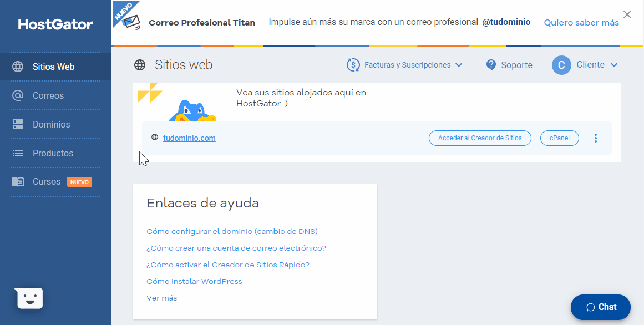Click the globe icon beside Sitios Web sidebar item
The width and height of the screenshot is (644, 325).
pos(18,67)
